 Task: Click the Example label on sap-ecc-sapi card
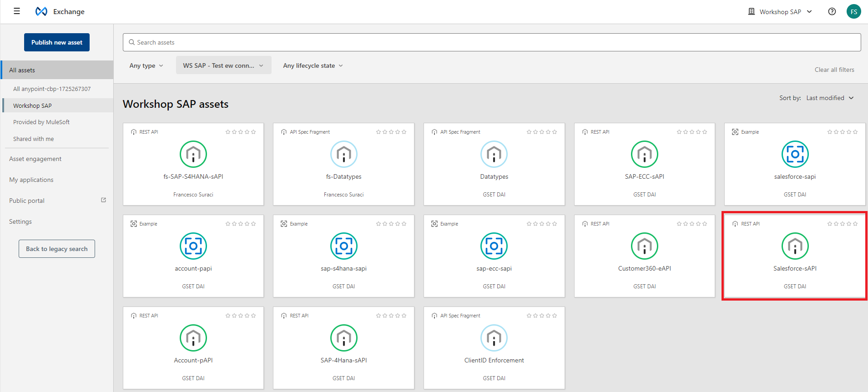click(x=449, y=224)
